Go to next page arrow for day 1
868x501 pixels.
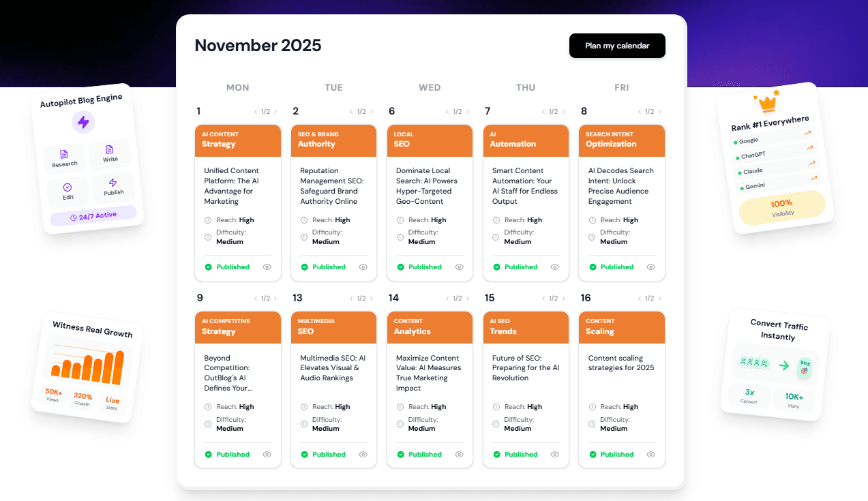[x=275, y=112]
